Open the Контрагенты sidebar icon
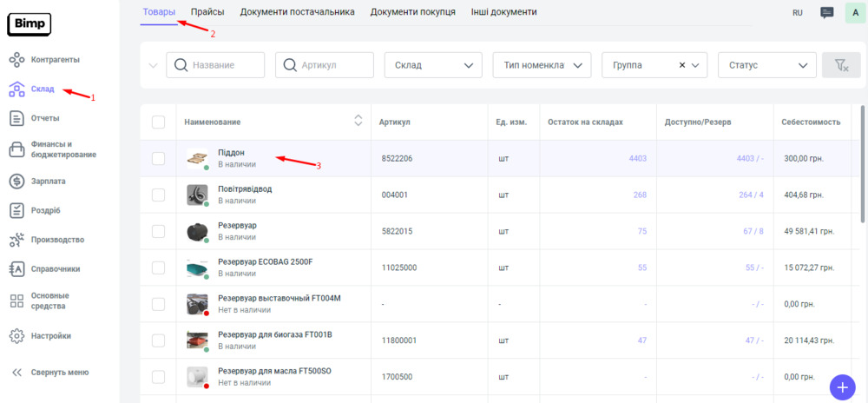Screen dimensions: 868x403 [x=16, y=60]
